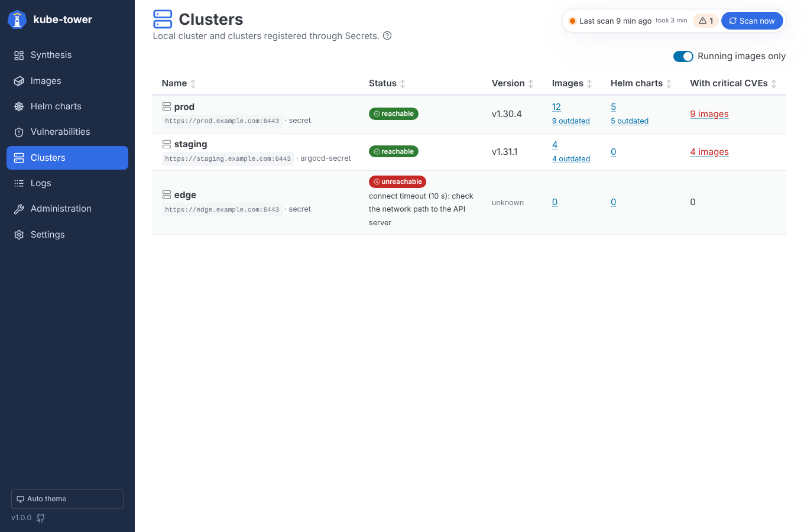Click the Scan now button

coord(752,21)
